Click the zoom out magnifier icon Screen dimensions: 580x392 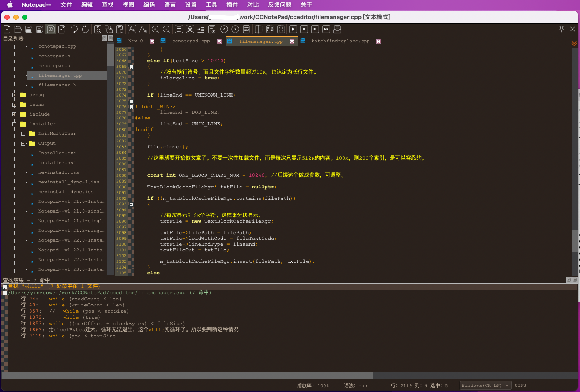(166, 29)
